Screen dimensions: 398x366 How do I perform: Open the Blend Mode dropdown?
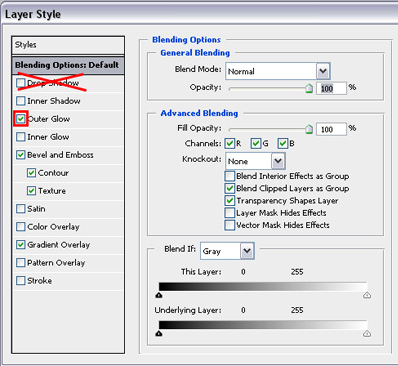(x=278, y=71)
